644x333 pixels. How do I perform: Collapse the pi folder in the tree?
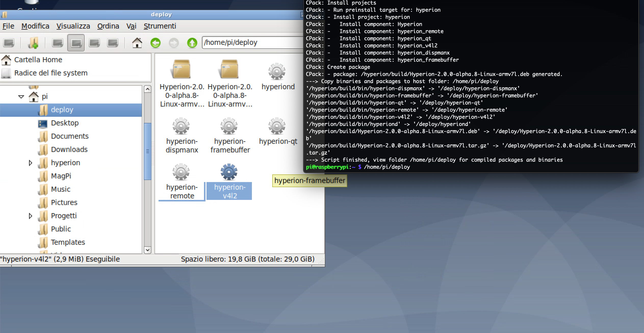click(x=21, y=97)
